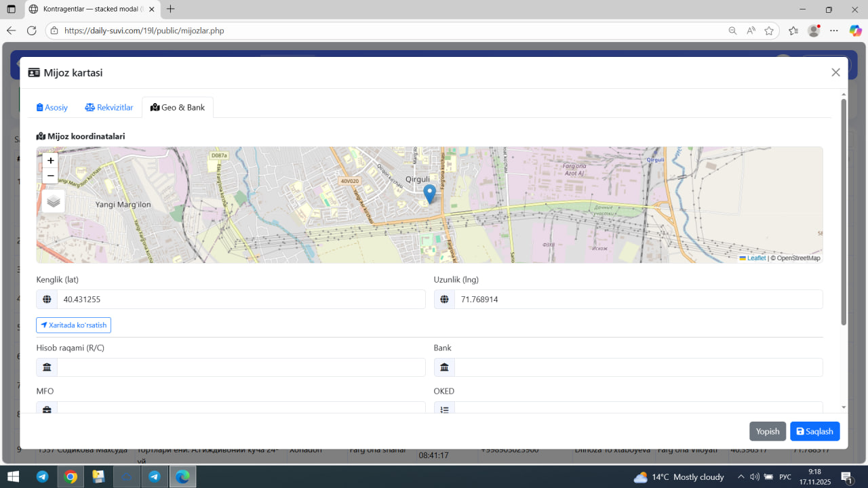The image size is (868, 488).
Task: Open the Leaflet attribution link
Action: point(756,258)
